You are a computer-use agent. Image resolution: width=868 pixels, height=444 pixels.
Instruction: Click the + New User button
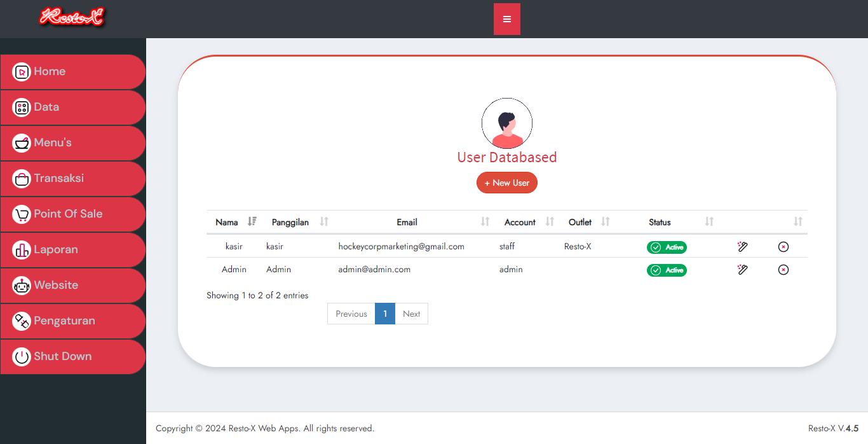pyautogui.click(x=507, y=183)
